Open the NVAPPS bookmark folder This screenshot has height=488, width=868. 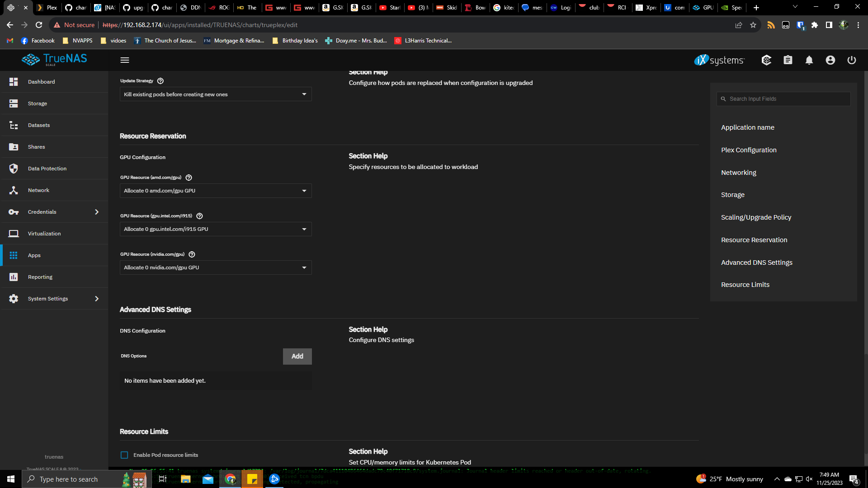click(77, 41)
